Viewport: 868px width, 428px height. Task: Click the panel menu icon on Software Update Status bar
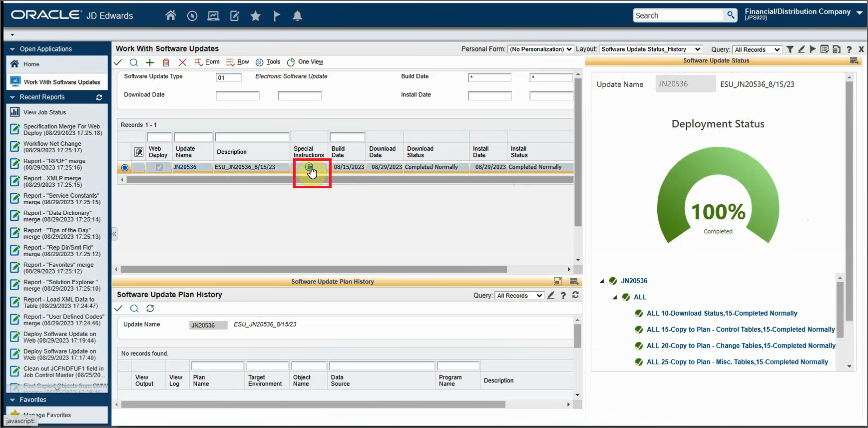click(x=854, y=60)
